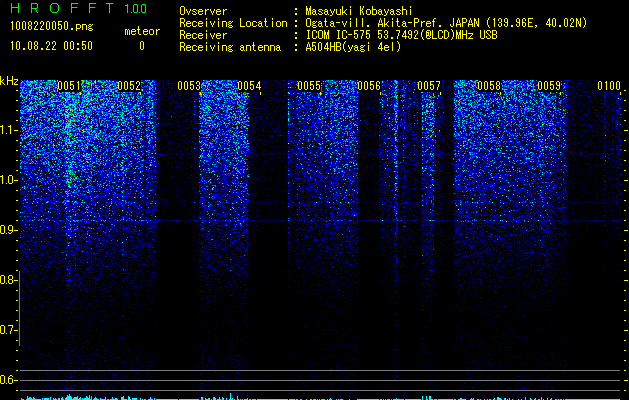Click the Ogata-vill. Akita-Pref. JAPAN location text

(446, 23)
